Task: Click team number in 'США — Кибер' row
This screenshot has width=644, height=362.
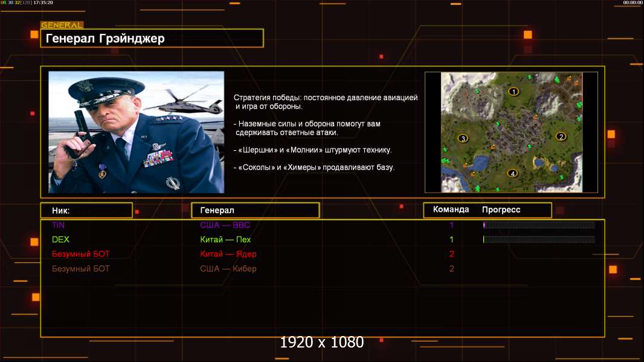Action: 452,269
